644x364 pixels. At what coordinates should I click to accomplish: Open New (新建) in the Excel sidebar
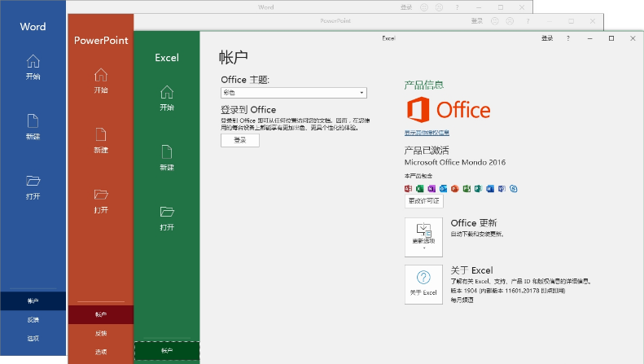coord(167,158)
